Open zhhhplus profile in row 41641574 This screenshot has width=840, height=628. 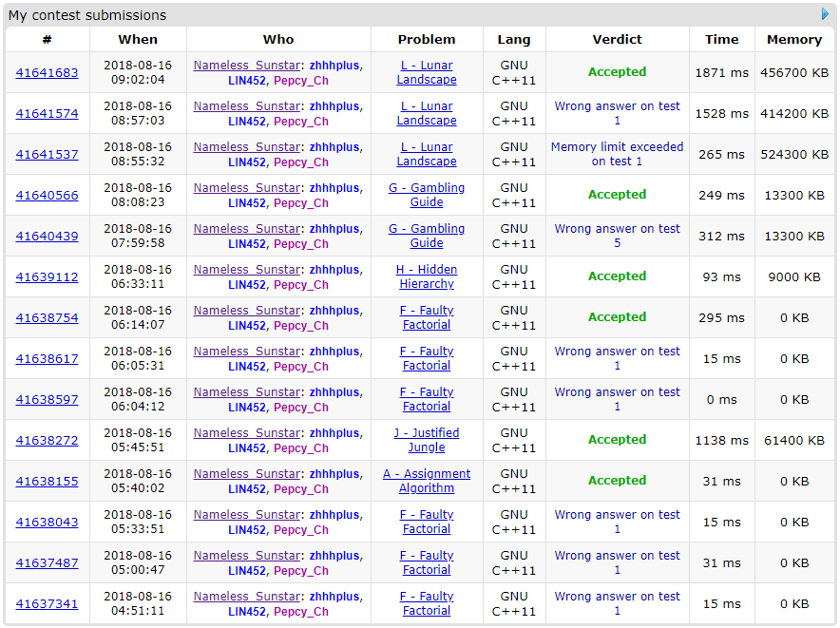coord(334,106)
